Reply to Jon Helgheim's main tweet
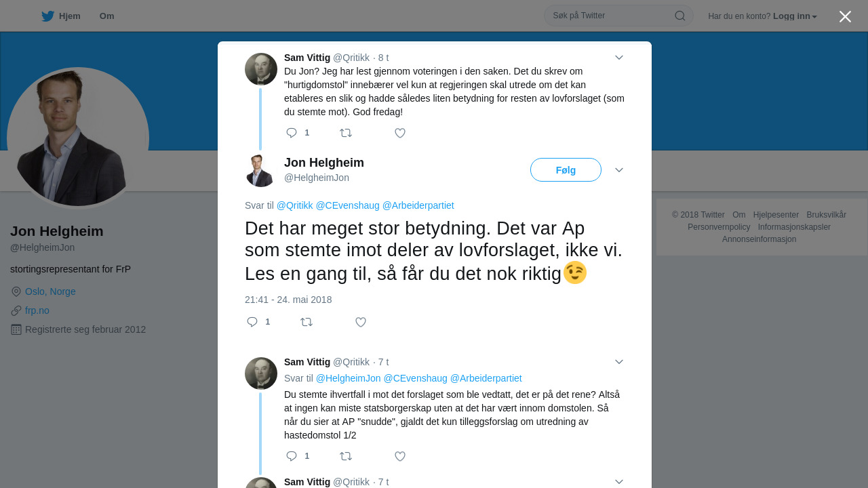The image size is (868, 488). tap(252, 322)
